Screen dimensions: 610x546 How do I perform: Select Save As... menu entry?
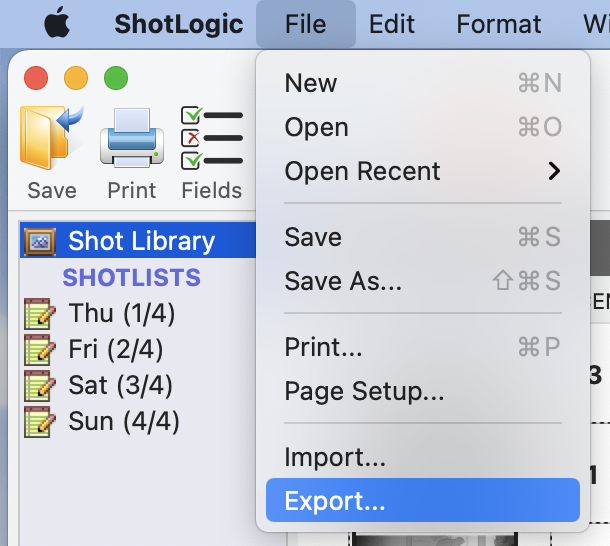click(423, 281)
